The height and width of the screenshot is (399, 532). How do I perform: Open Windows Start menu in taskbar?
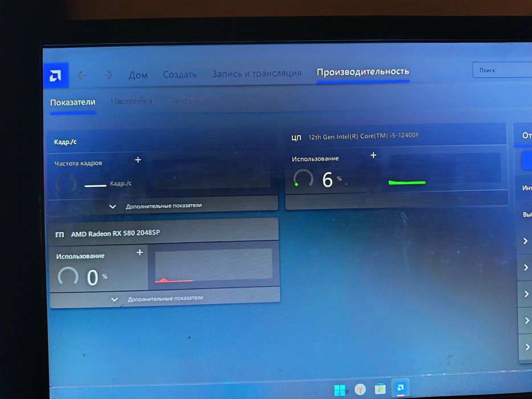point(340,390)
